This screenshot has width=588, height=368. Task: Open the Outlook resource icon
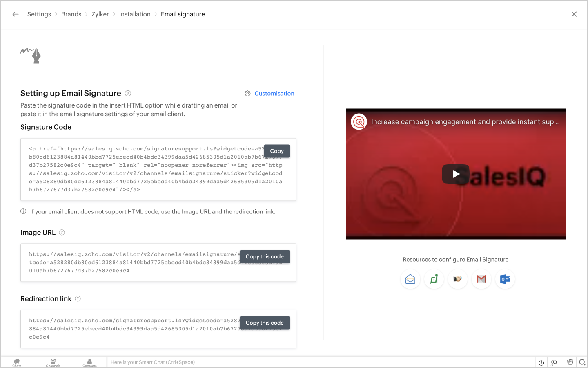click(x=505, y=279)
